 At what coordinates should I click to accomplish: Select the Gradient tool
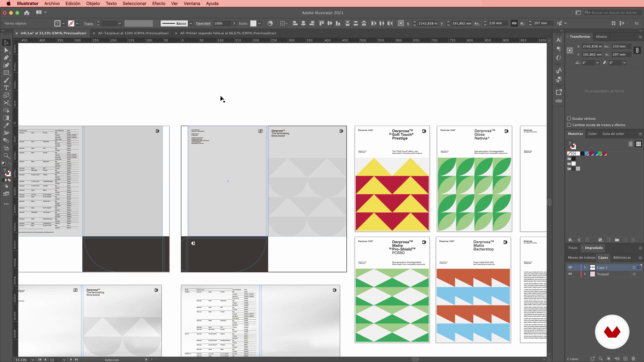(6, 118)
